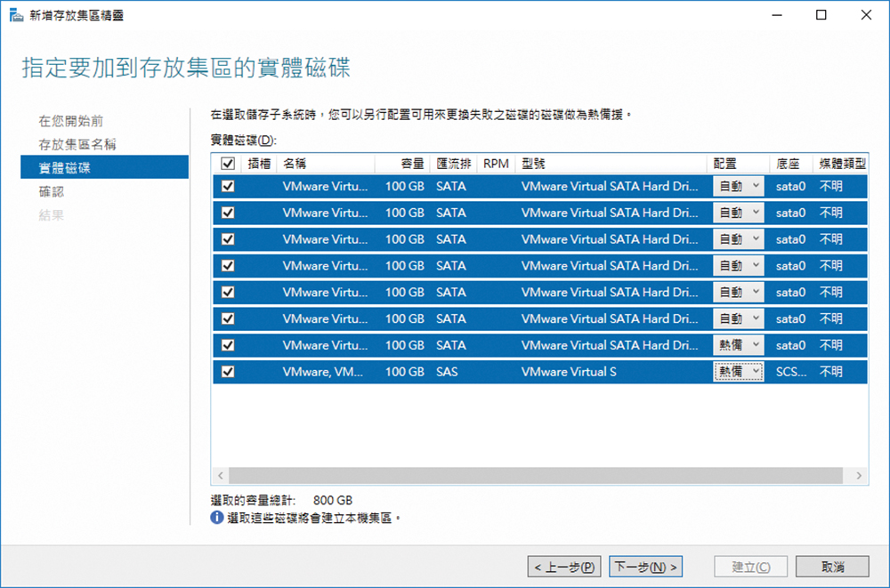Open the 配置 dropdown of second SATA disk
The height and width of the screenshot is (588, 890).
[739, 213]
